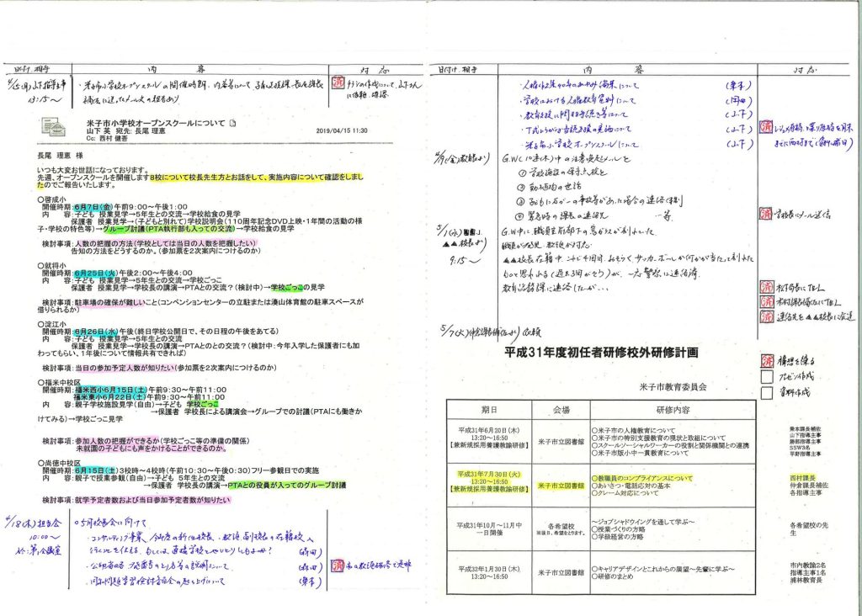Click the item ○研修のまとめ
Viewport: 862px width, 616px height.
pos(613,577)
